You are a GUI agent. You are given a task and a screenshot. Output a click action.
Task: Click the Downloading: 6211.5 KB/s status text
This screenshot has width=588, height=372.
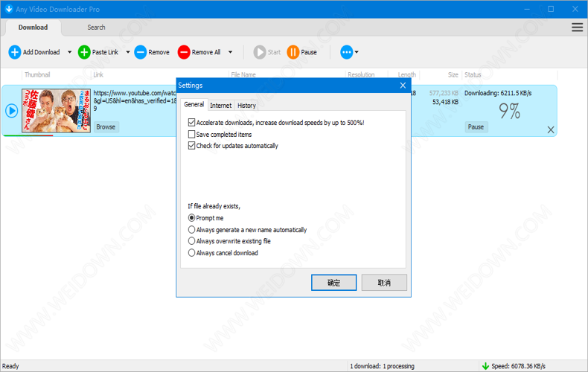[x=498, y=93]
